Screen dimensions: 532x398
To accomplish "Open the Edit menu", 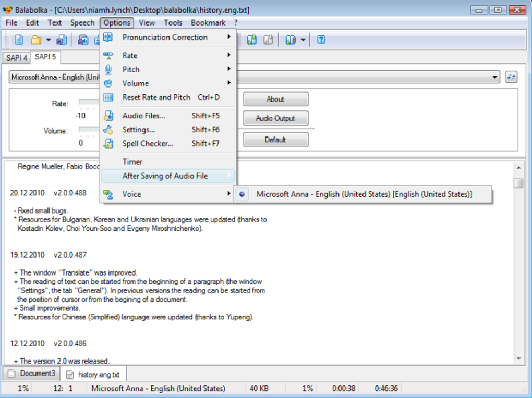I will [32, 23].
